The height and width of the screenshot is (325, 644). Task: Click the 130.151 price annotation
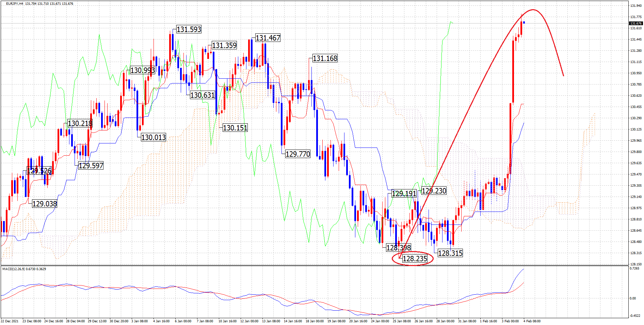(235, 128)
